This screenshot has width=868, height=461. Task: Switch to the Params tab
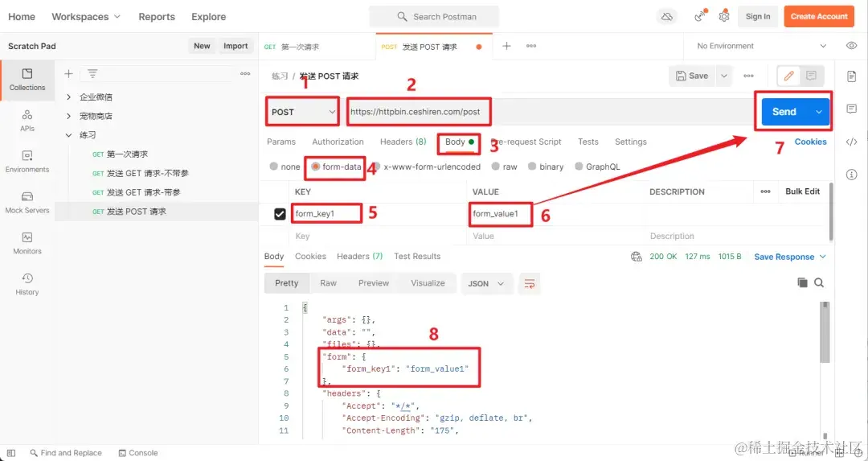[281, 142]
